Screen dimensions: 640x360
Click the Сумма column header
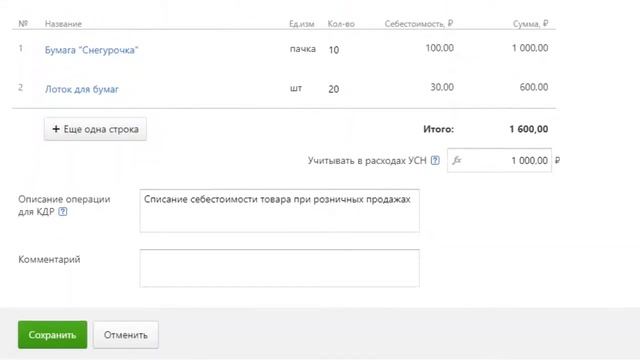(x=531, y=24)
